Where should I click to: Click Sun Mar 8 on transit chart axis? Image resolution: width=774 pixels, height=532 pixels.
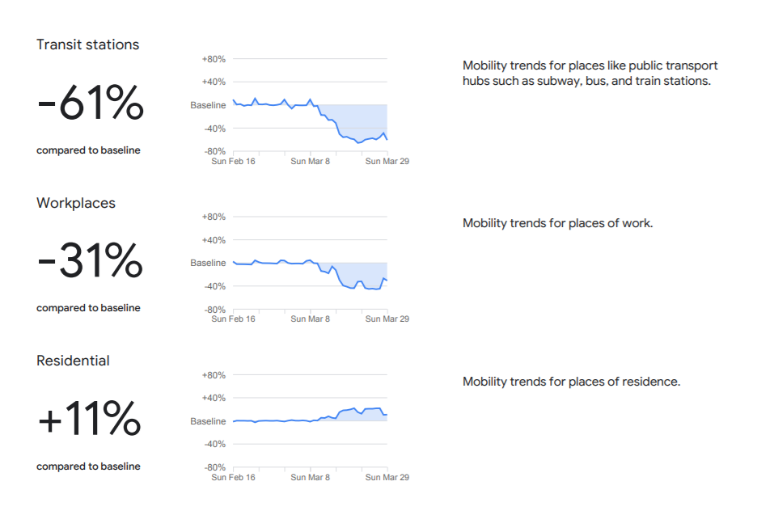tap(310, 162)
